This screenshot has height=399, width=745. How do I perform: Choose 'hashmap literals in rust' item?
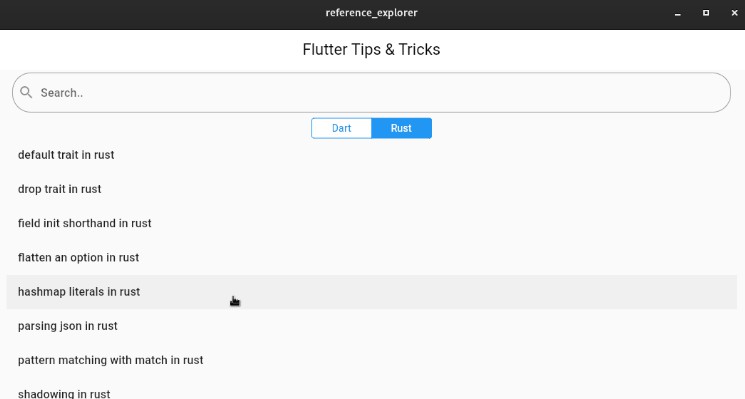[x=371, y=292]
